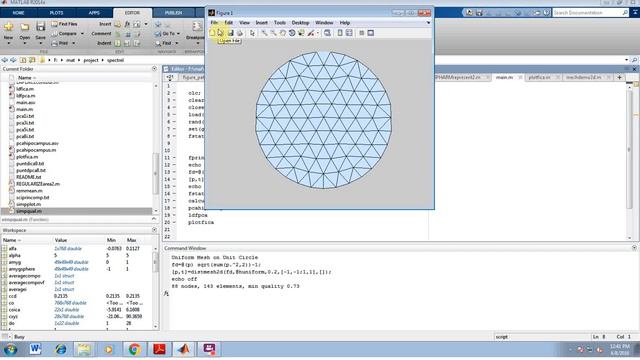Switch to the PLOTS ribbon tab
This screenshot has height=360, width=640.
56,13
